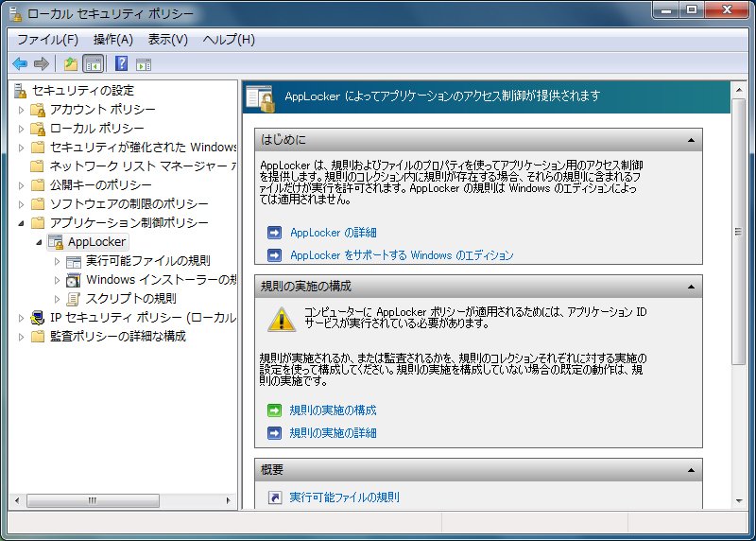Click the tree pane horizontal scrollbar thumb

point(93,500)
